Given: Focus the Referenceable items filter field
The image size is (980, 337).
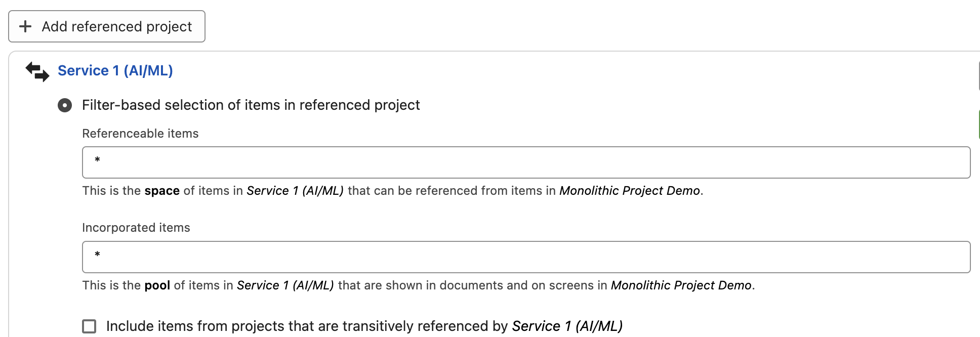Looking at the screenshot, I should [526, 162].
